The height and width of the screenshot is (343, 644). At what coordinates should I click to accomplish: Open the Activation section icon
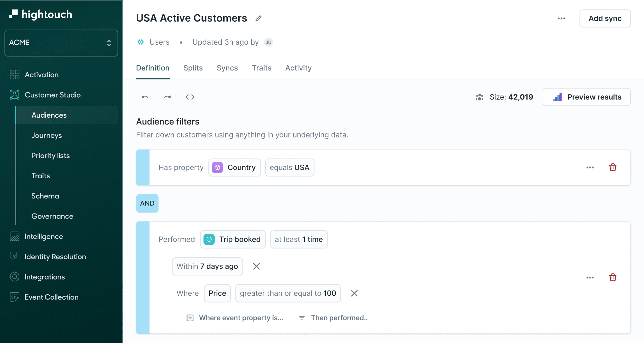point(14,74)
